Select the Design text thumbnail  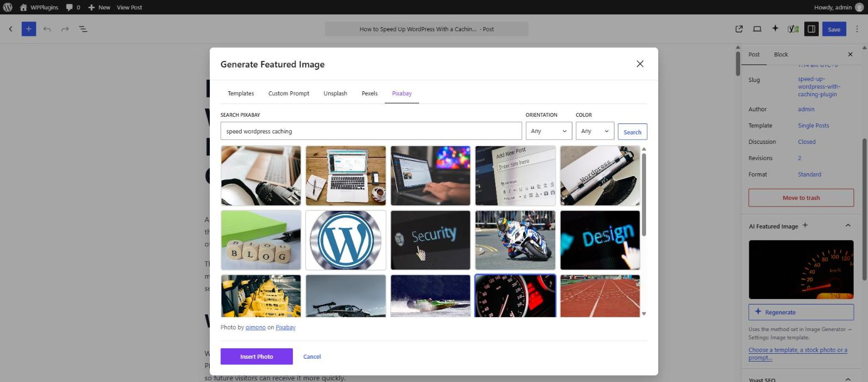pyautogui.click(x=600, y=240)
